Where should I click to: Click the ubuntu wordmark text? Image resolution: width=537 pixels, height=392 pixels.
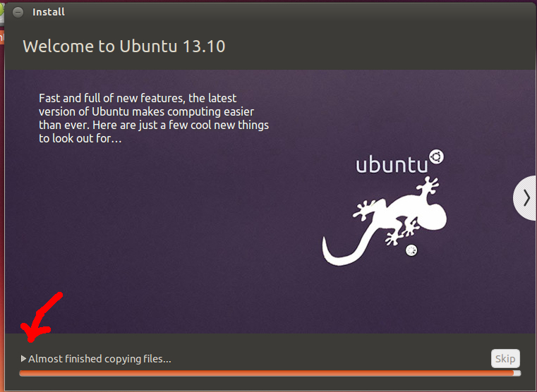click(x=392, y=164)
